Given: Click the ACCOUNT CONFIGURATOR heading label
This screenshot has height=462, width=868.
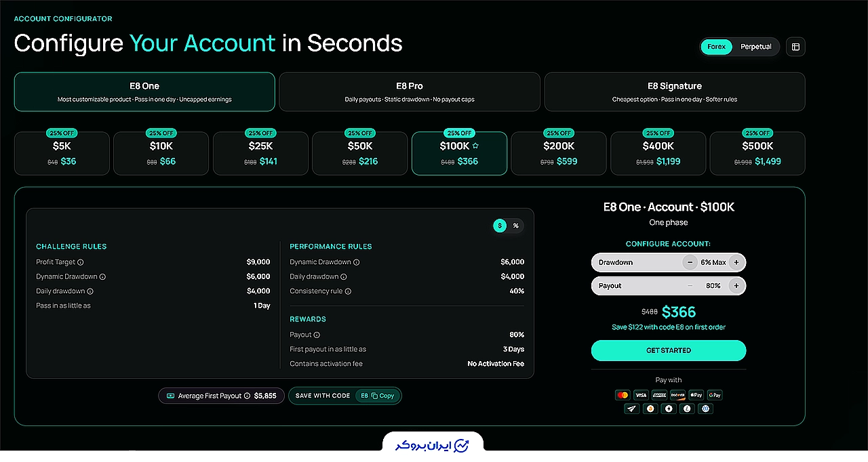Looking at the screenshot, I should point(63,19).
